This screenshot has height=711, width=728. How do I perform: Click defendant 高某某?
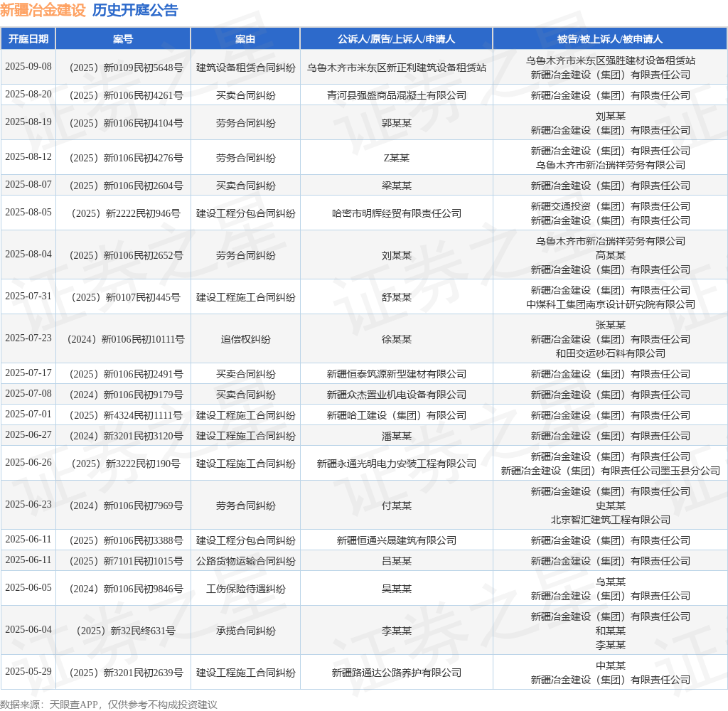(611, 255)
